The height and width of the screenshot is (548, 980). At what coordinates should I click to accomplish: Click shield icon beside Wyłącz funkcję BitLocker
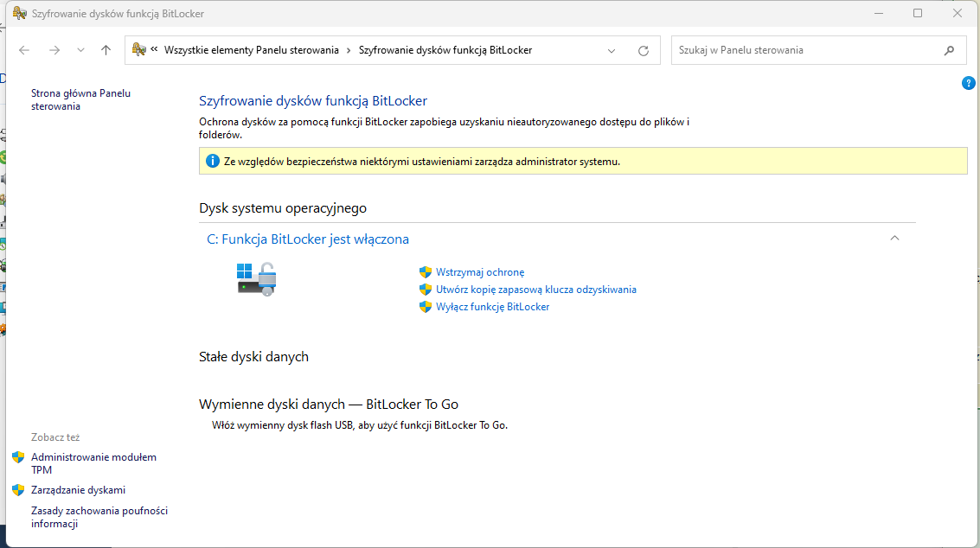[x=426, y=307]
